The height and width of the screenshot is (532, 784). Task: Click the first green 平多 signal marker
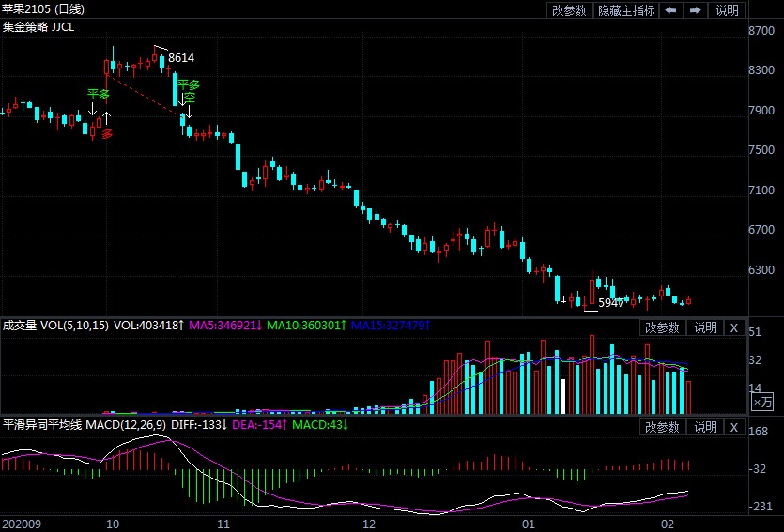(99, 94)
